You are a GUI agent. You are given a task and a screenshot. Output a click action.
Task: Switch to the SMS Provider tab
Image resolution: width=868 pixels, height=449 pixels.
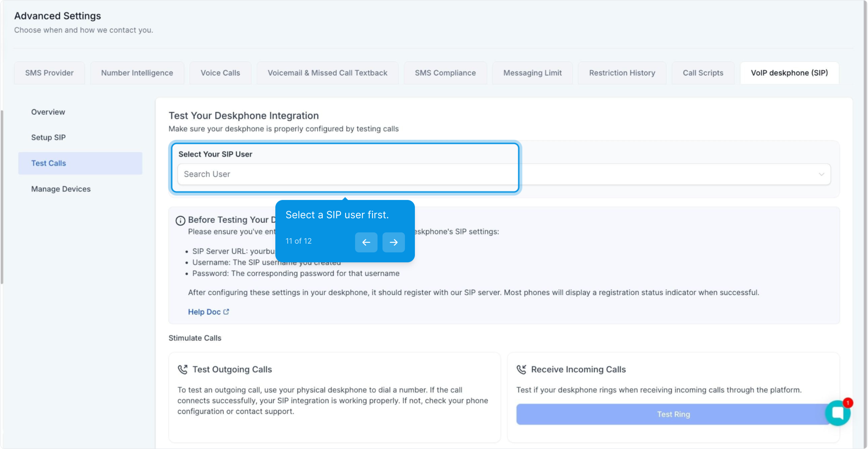(49, 73)
